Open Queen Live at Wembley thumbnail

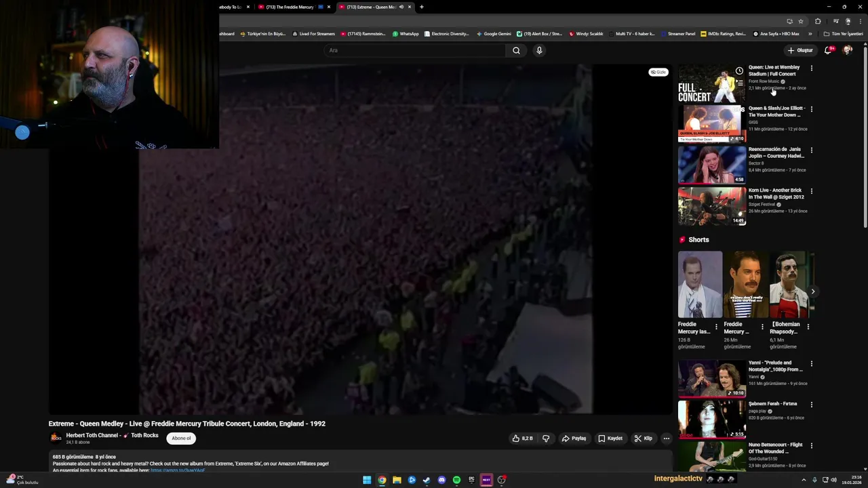(711, 83)
